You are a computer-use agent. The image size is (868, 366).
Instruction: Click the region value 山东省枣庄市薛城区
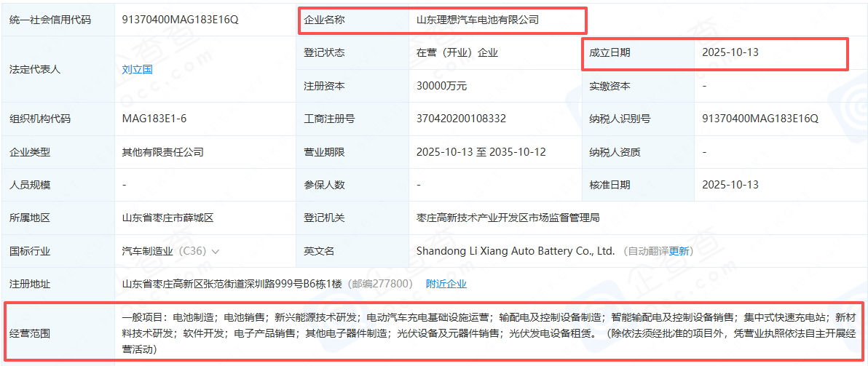pos(167,218)
